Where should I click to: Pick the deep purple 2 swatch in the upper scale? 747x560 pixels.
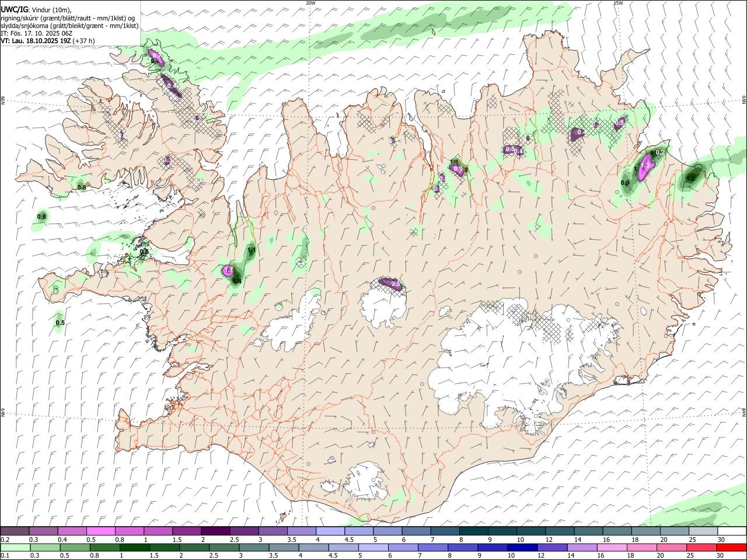pyautogui.click(x=216, y=531)
